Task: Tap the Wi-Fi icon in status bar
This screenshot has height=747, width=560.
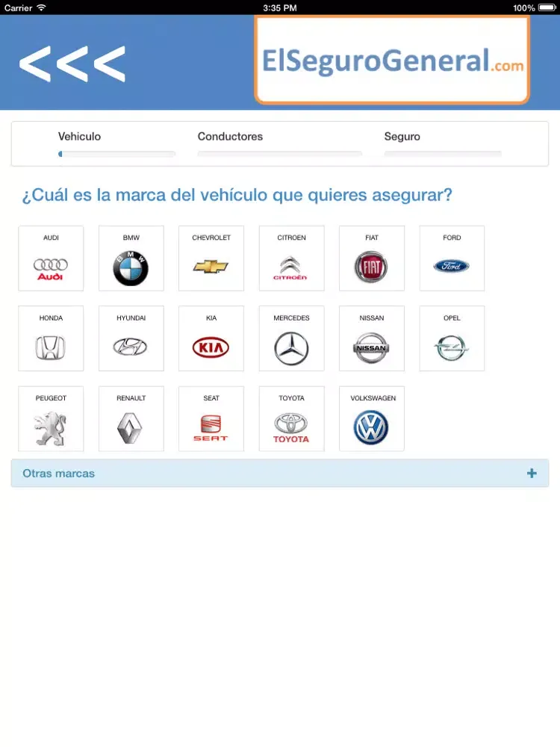Action: pyautogui.click(x=41, y=7)
